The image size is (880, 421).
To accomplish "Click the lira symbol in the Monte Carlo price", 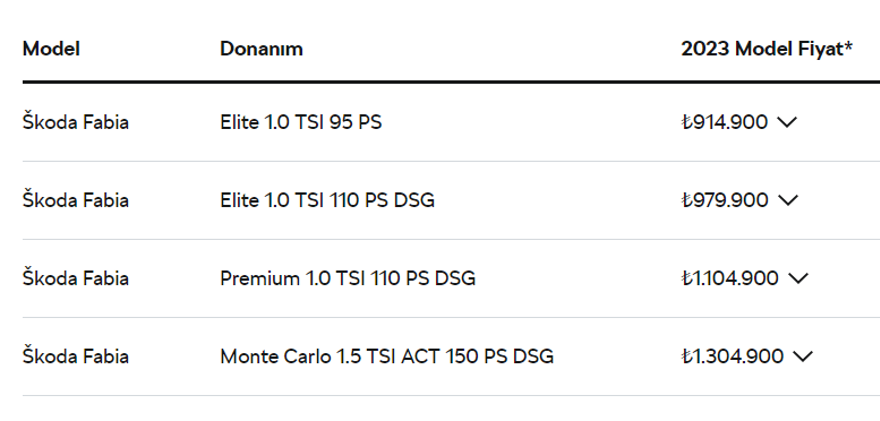I will [686, 357].
